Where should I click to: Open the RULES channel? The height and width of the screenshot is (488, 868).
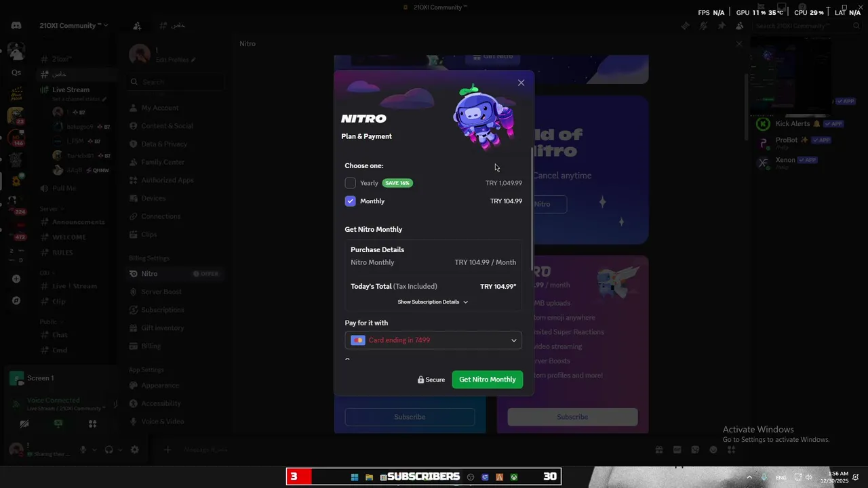(x=56, y=253)
